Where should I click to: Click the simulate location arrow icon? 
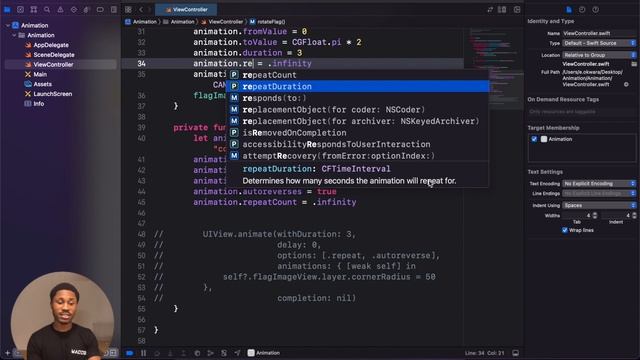pyautogui.click(x=237, y=353)
